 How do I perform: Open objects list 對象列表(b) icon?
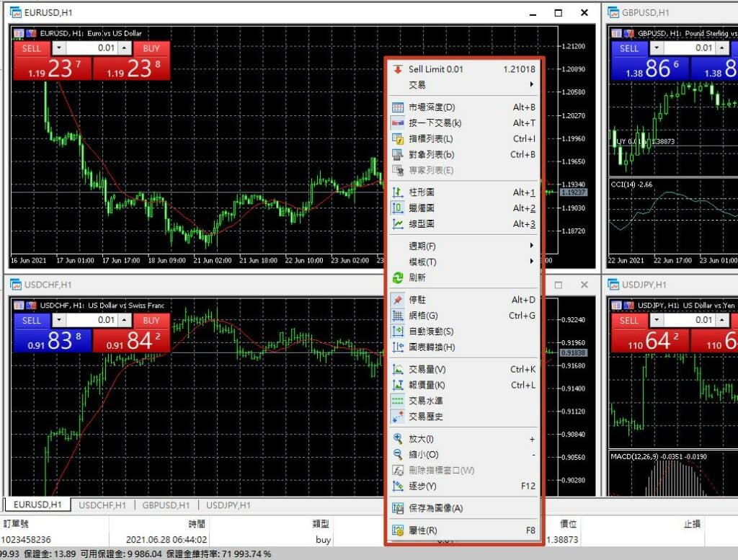click(398, 155)
